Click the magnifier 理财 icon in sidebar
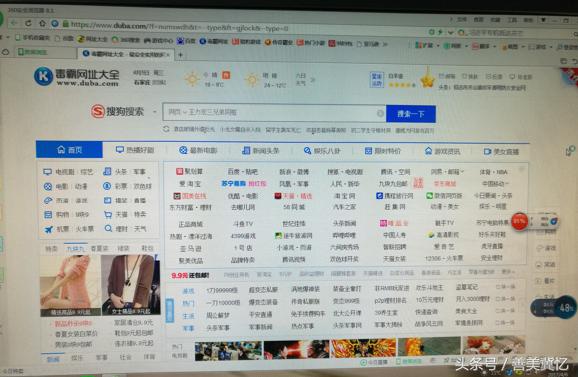 (108, 229)
